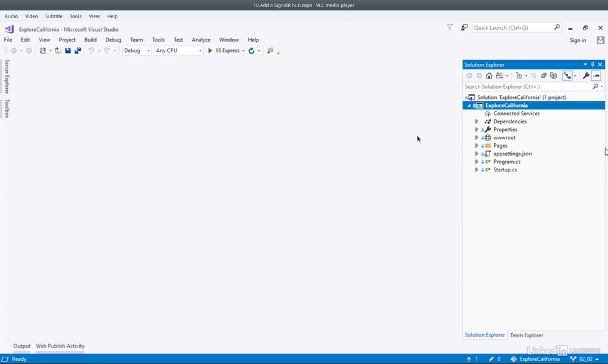Click the Pending Changes Filter clock icon

click(x=519, y=75)
